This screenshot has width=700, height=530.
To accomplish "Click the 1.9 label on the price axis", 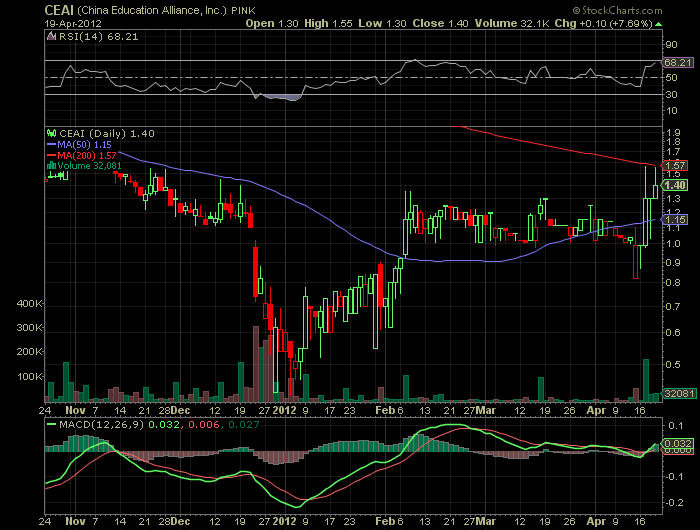I will [673, 133].
